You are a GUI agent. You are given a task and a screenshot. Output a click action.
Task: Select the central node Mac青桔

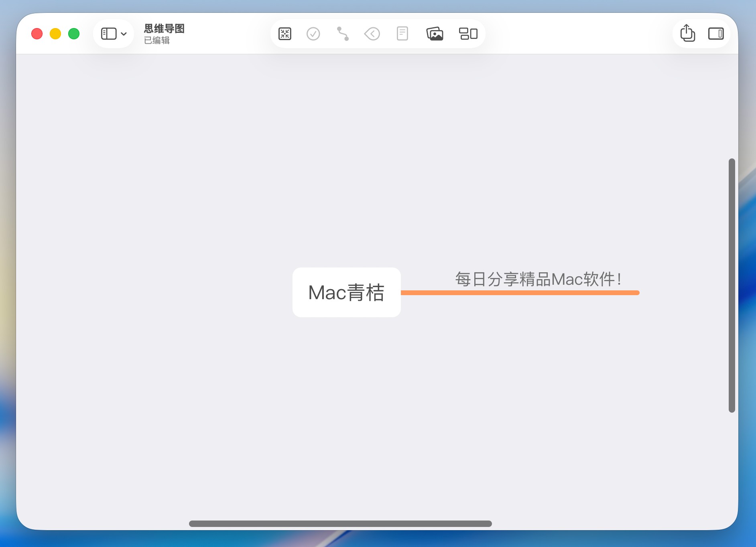tap(346, 292)
